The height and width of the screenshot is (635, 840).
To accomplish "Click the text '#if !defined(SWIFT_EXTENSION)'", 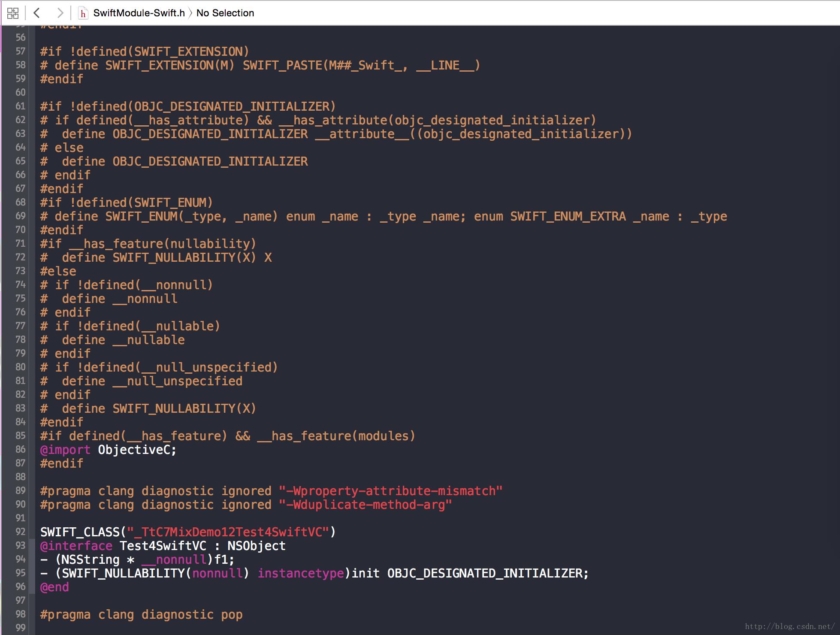I will [145, 52].
